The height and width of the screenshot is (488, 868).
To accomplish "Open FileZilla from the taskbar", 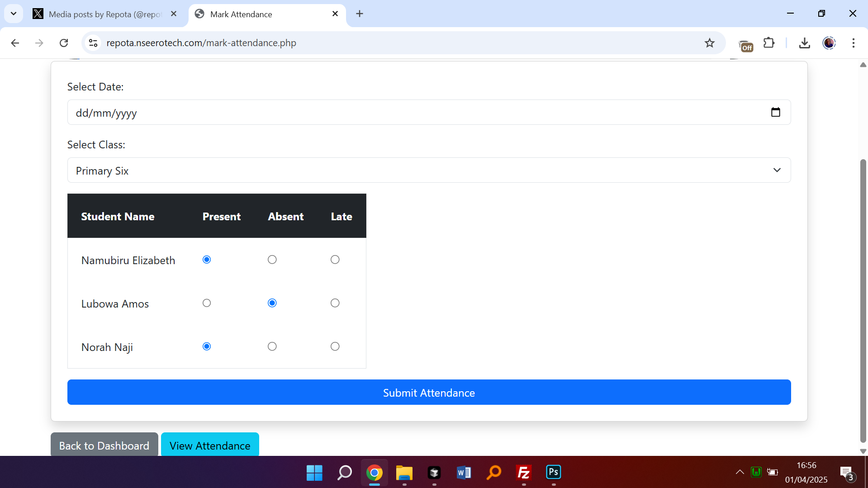I will pyautogui.click(x=523, y=473).
